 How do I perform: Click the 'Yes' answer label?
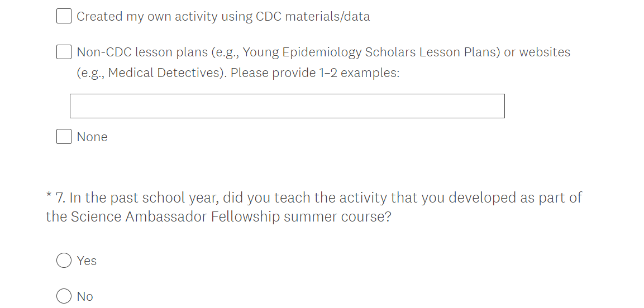[87, 261]
